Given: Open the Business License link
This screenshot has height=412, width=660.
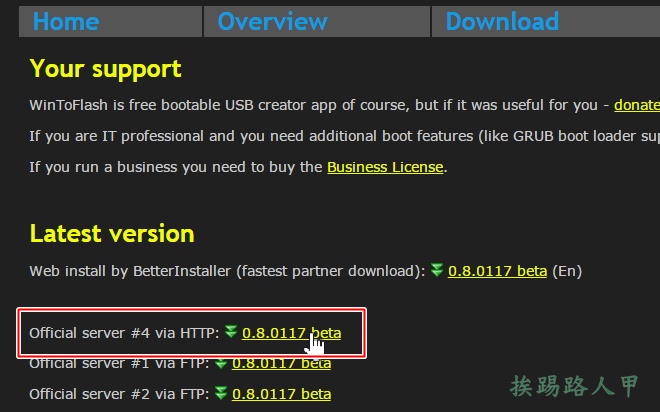Looking at the screenshot, I should (385, 167).
